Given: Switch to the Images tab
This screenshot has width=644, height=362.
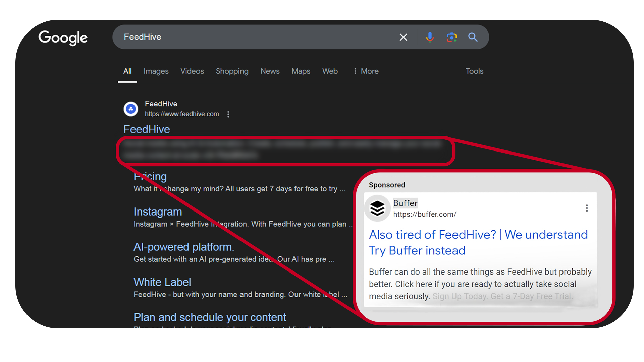Looking at the screenshot, I should coord(156,71).
